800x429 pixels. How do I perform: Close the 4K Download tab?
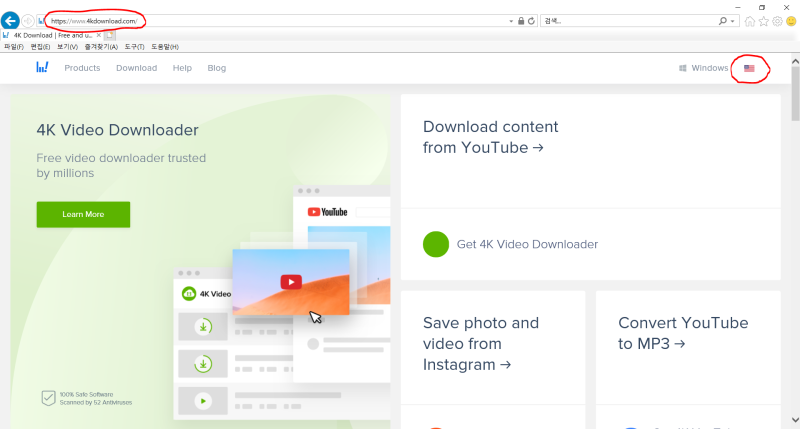[x=99, y=35]
